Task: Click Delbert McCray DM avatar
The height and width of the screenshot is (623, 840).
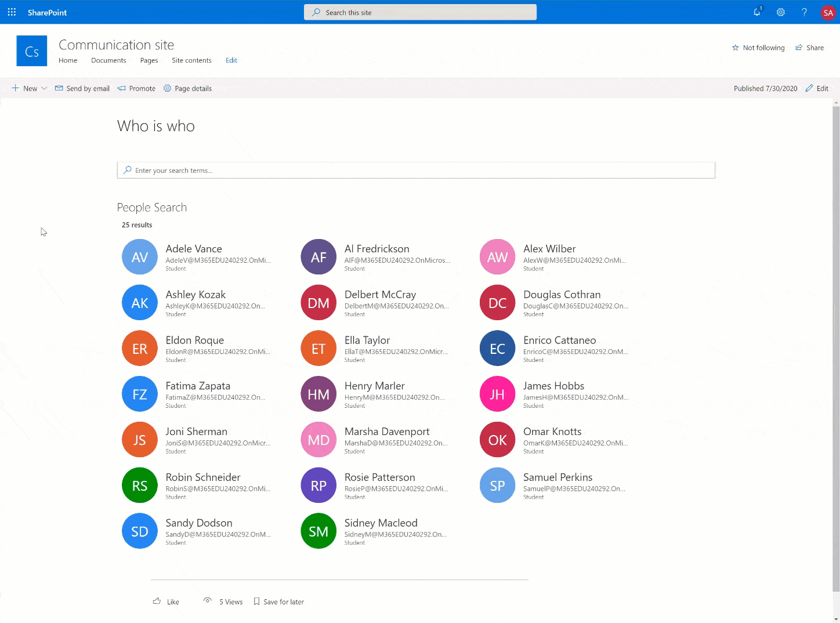Action: 318,302
